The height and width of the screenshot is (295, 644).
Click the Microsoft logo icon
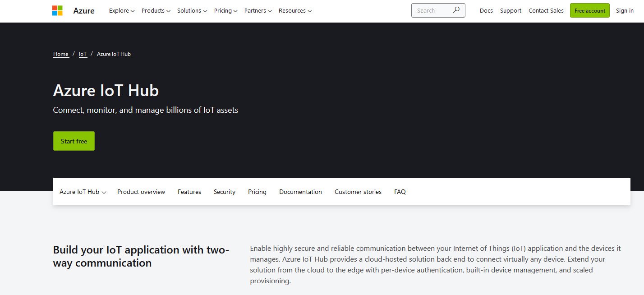coord(57,10)
